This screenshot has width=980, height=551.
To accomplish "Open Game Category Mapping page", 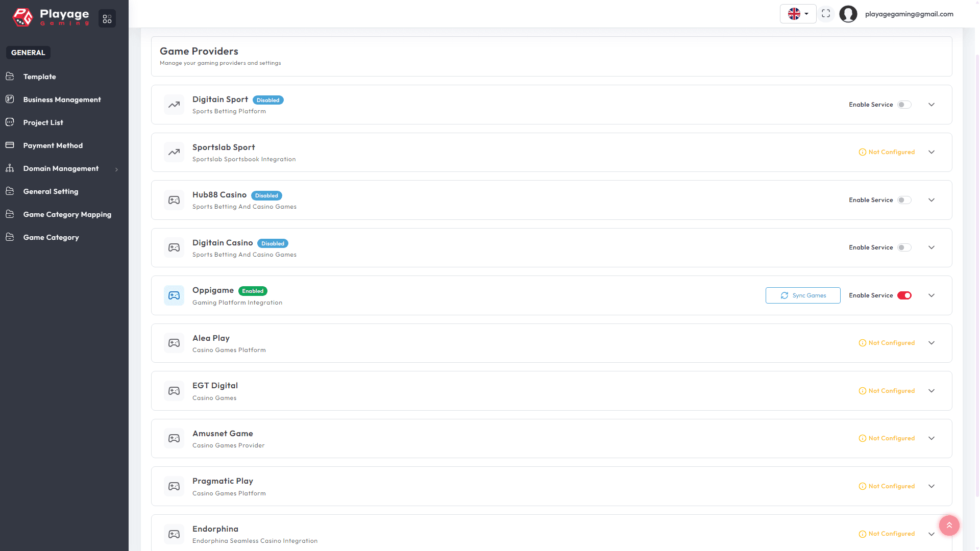I will click(x=67, y=214).
